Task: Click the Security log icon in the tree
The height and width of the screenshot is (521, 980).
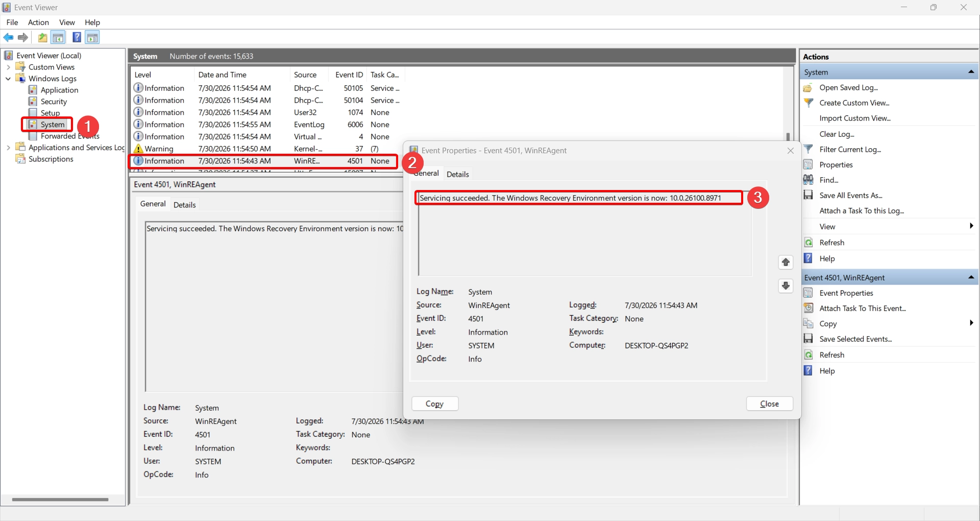Action: point(33,101)
